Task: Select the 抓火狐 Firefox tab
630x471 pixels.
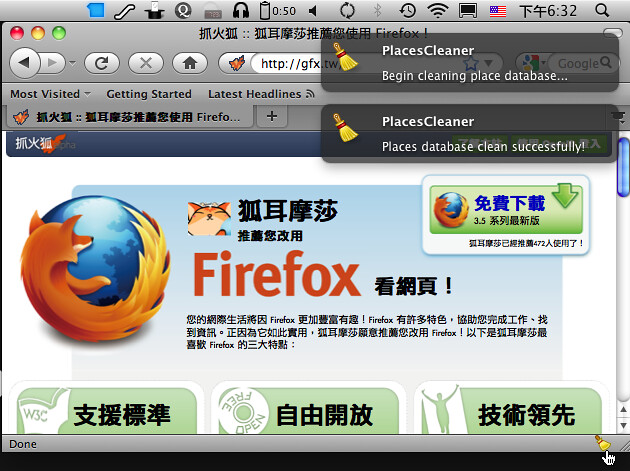Action: (x=128, y=117)
